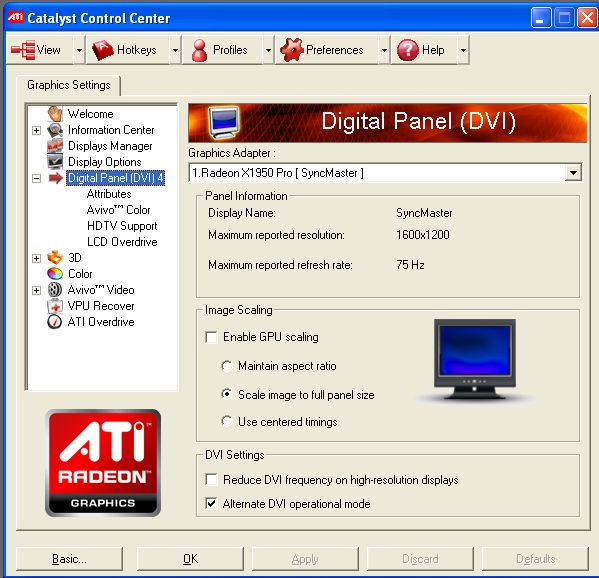The width and height of the screenshot is (599, 578).
Task: Select Scale image to full panel size
Action: [227, 394]
